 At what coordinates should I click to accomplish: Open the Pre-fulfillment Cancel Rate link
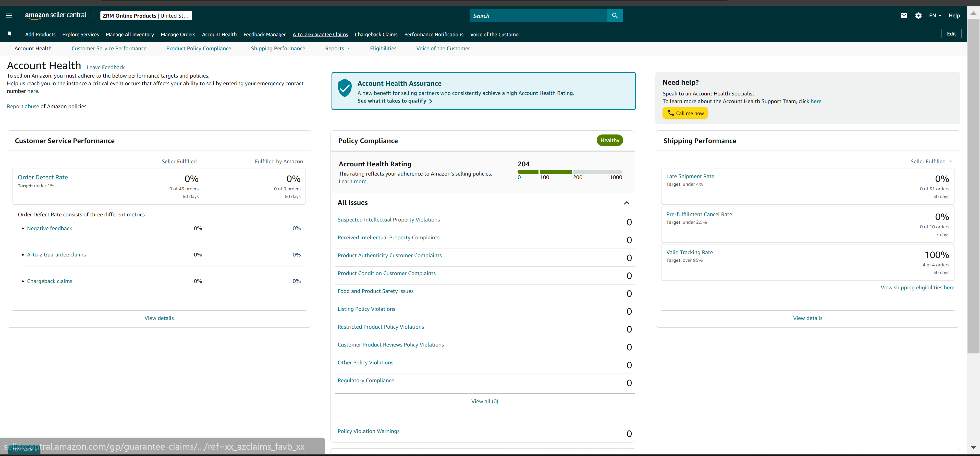699,215
